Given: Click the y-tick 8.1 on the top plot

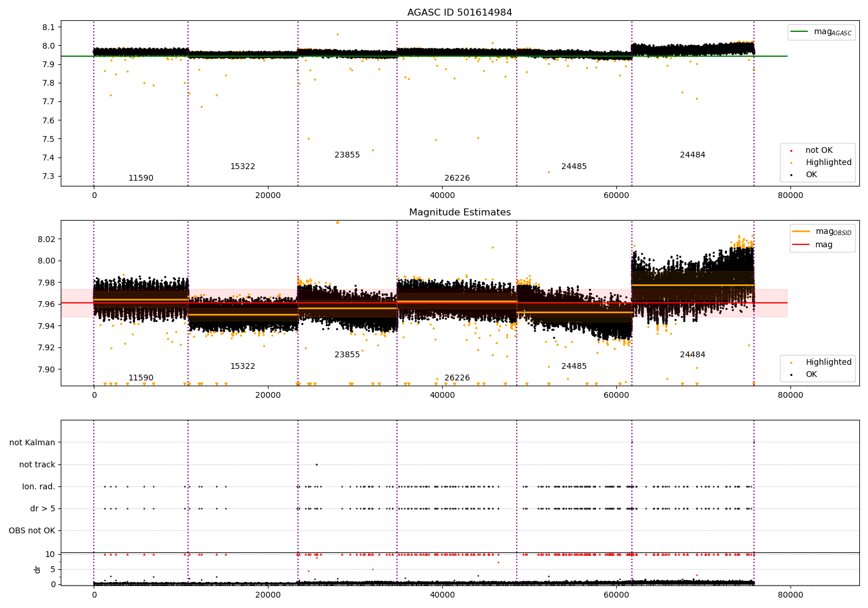Looking at the screenshot, I should click(49, 27).
